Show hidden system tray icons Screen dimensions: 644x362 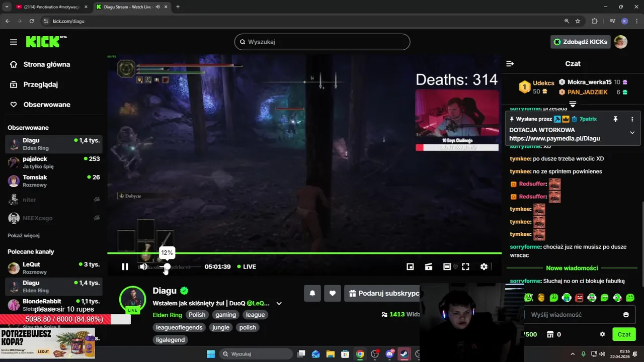pos(573,354)
